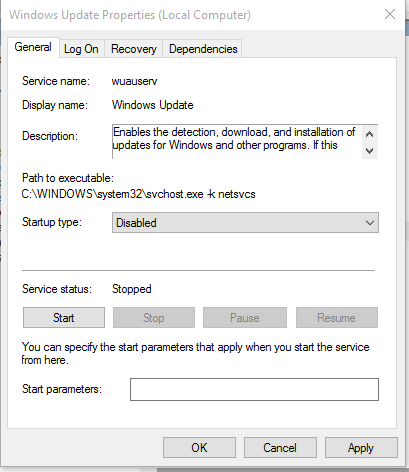Click the svchost.exe executable path text
This screenshot has height=472, width=409.
click(x=138, y=194)
